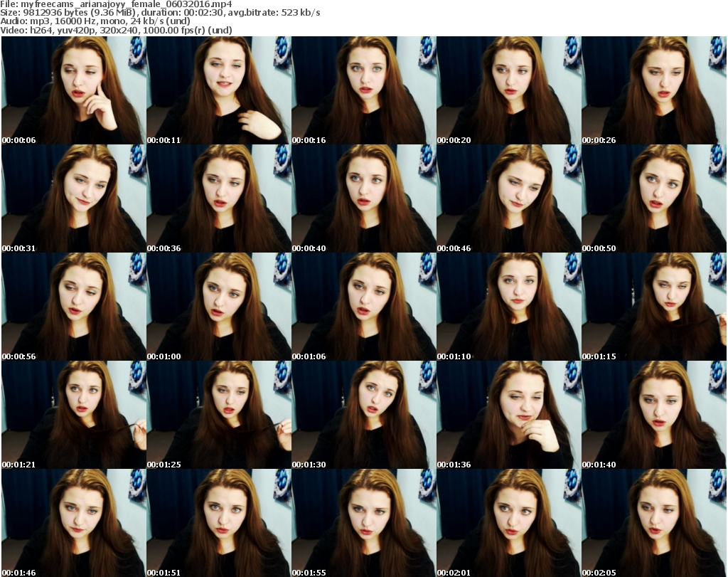Choose the thumbnail marked 00:00:56
Screen dimensions: 728x577
73,307
